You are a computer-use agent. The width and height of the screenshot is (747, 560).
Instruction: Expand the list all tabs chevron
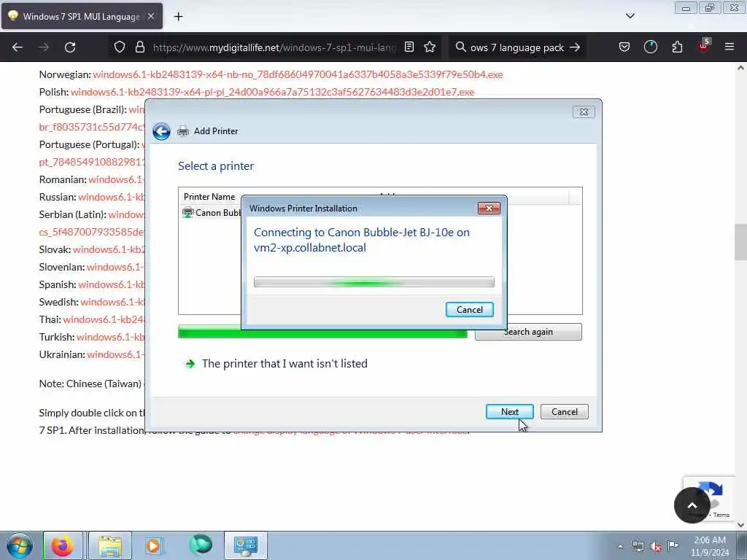tap(630, 16)
